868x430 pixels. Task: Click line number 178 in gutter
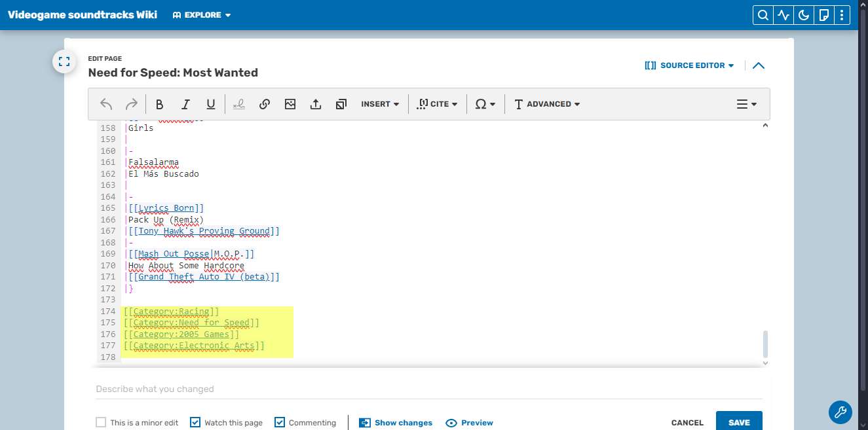[107, 357]
